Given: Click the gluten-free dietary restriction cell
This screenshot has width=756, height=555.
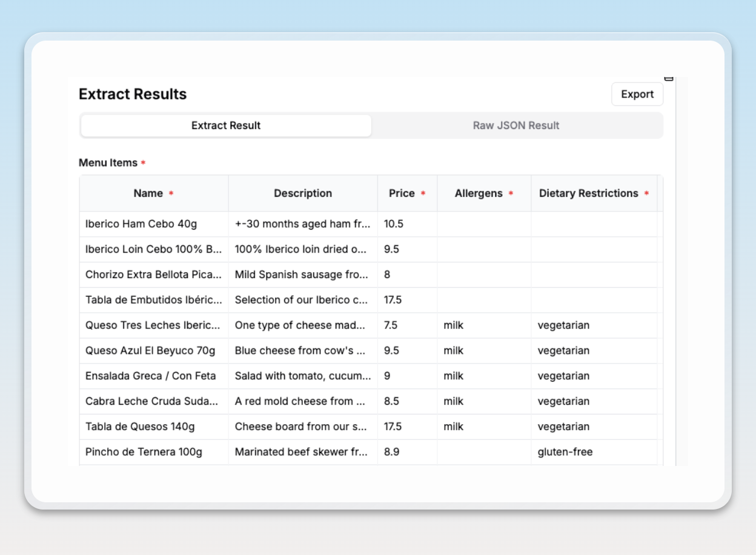Looking at the screenshot, I should tap(565, 452).
